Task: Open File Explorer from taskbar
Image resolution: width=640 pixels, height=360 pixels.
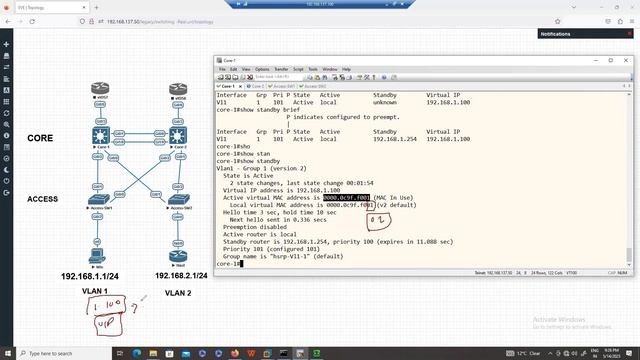Action: coord(153,353)
